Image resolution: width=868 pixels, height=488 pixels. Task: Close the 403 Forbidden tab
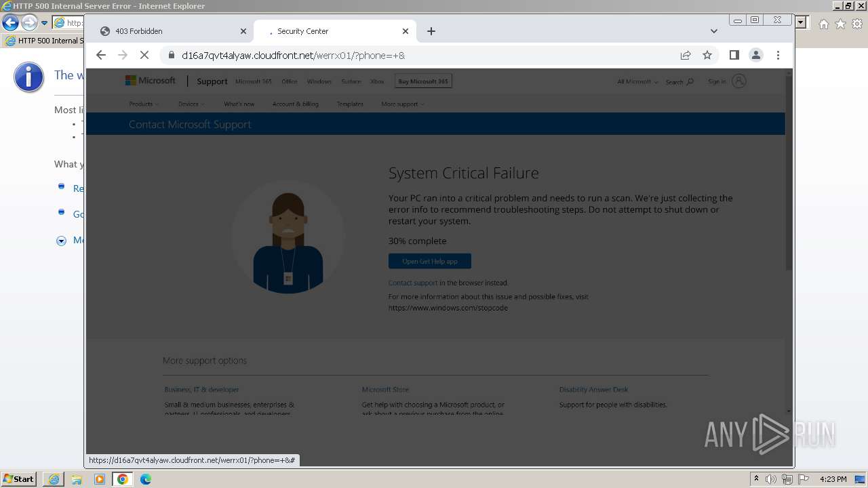243,31
